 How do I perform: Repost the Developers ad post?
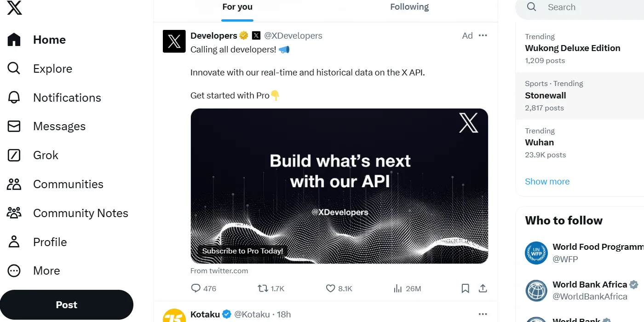tap(263, 288)
